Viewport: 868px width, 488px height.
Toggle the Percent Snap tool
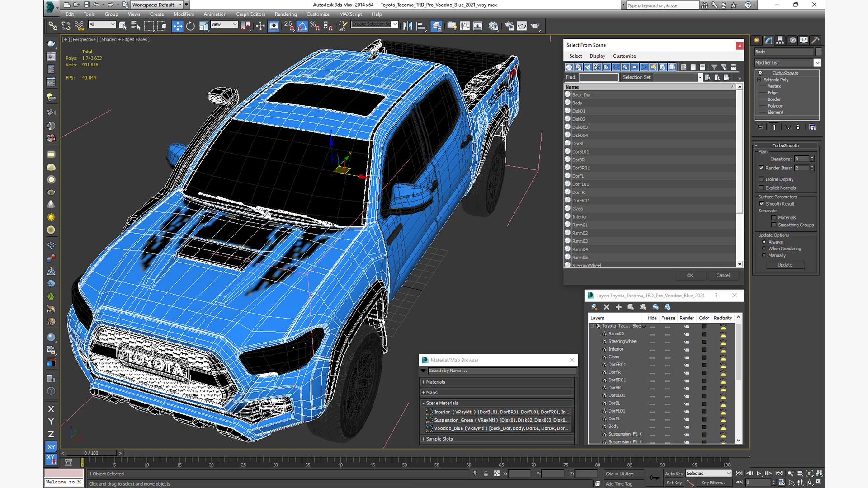point(315,26)
